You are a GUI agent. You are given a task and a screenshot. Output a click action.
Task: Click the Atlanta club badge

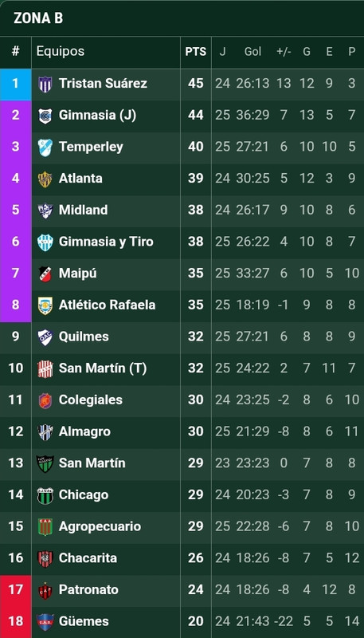pos(45,179)
